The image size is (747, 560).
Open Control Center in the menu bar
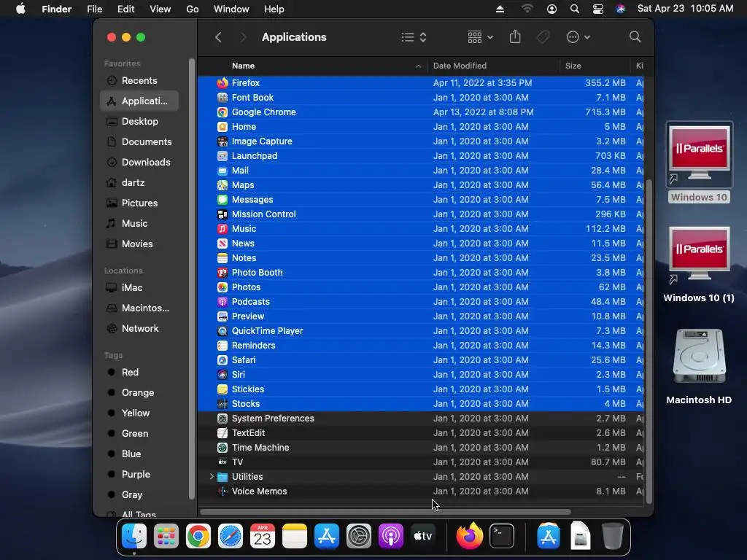coord(597,9)
